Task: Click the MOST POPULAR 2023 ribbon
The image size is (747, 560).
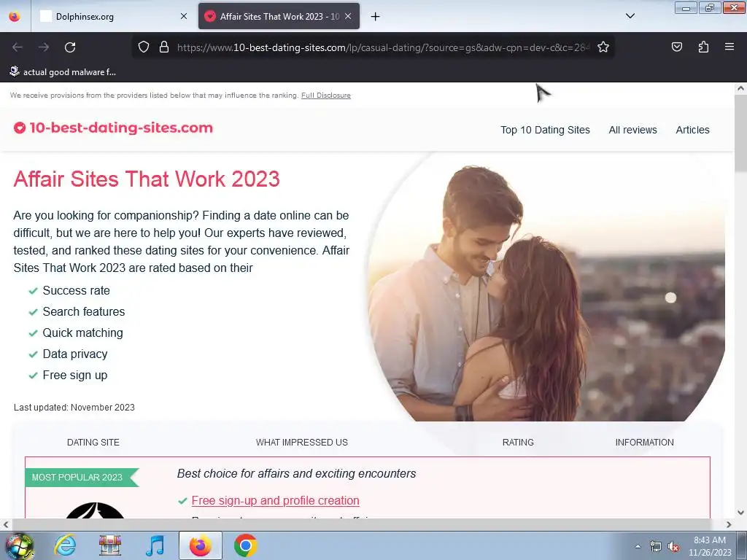Action: 82,477
